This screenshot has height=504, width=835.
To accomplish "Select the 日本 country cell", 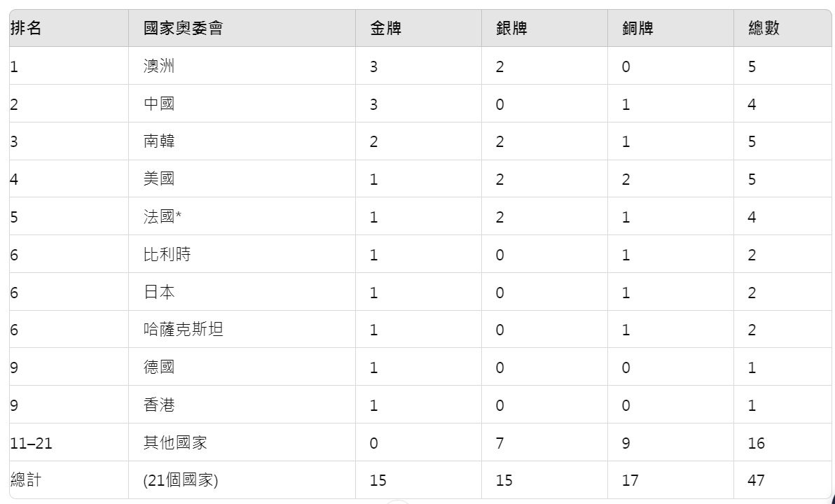I will click(x=159, y=292).
